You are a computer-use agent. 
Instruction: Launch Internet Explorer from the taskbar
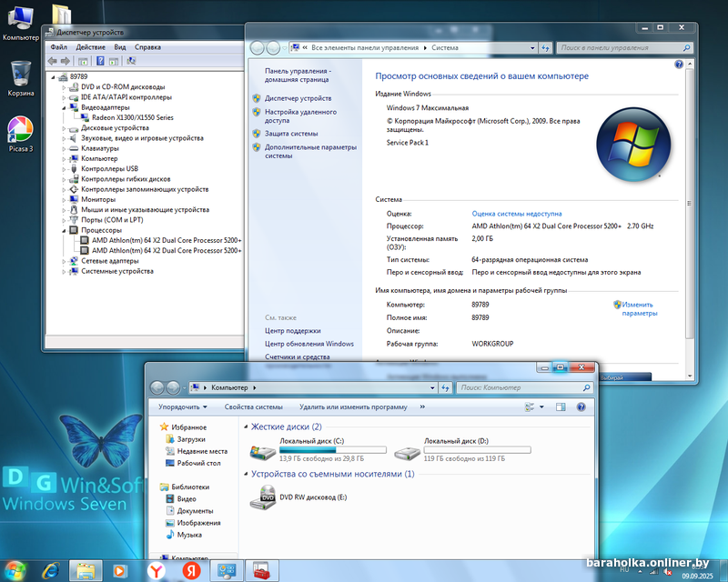pyautogui.click(x=51, y=570)
